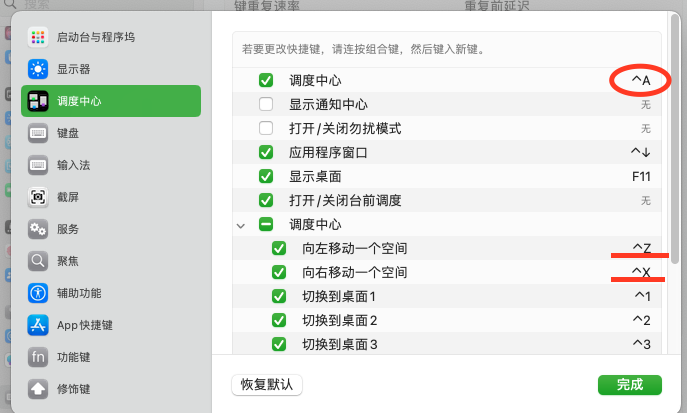Screen dimensions: 687x413
Task: Click the Restore Defaults button
Action: tap(266, 385)
